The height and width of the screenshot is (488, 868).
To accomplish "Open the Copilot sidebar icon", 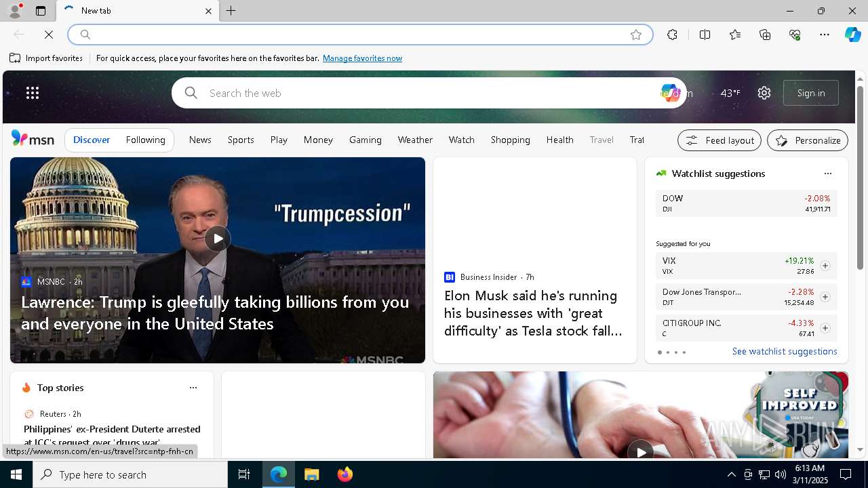I will 852,35.
